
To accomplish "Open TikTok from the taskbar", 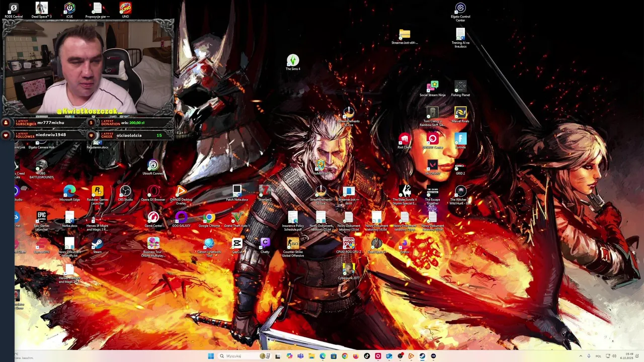I will [367, 356].
